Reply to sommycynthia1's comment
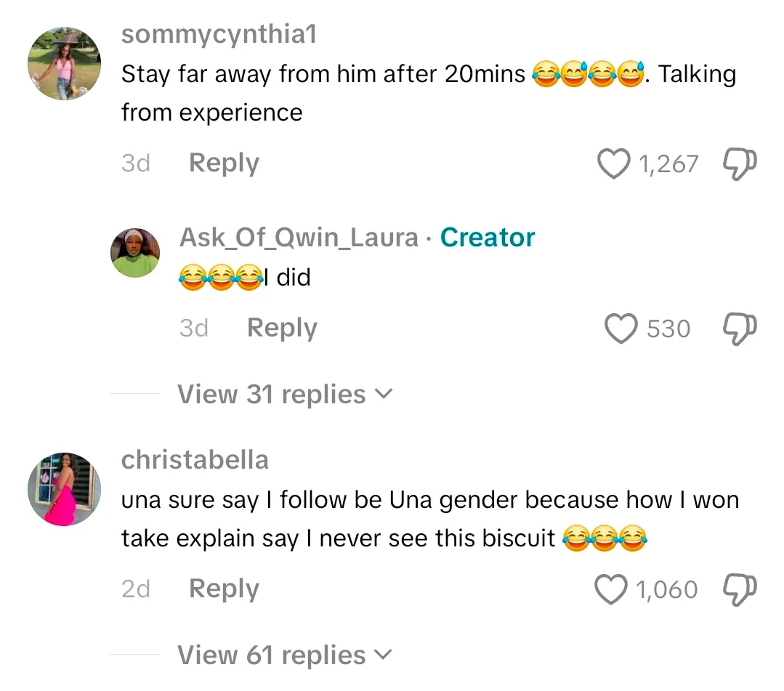 224,163
